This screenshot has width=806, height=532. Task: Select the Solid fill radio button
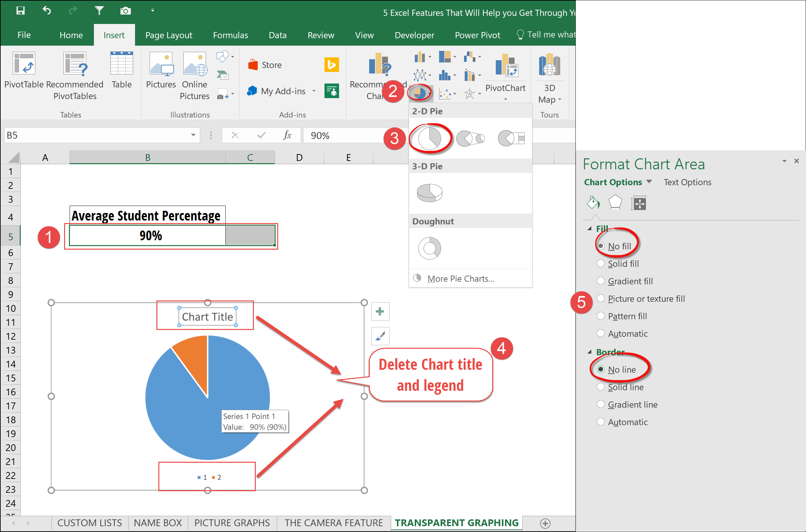tap(600, 263)
